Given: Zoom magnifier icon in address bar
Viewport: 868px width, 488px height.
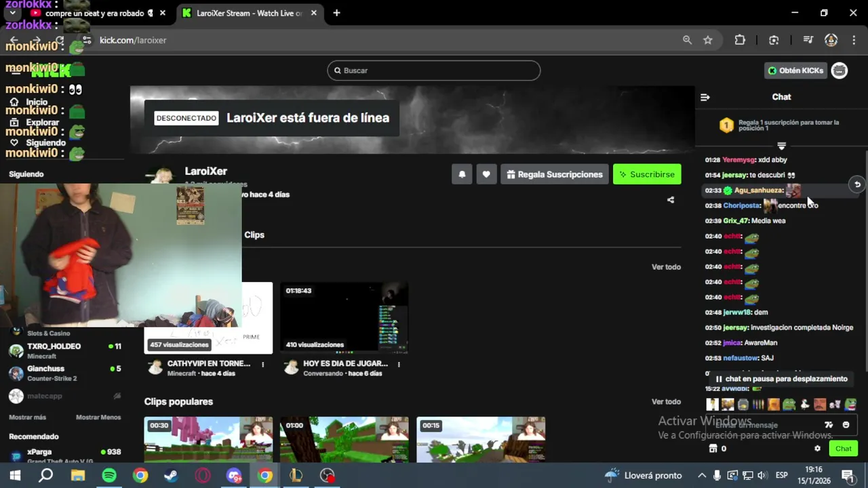Looking at the screenshot, I should [687, 40].
